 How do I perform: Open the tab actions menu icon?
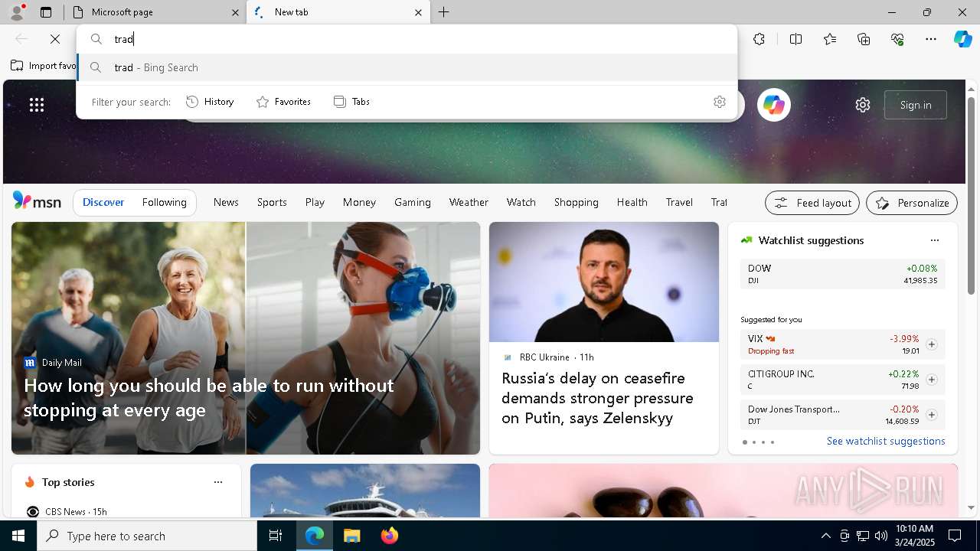point(46,12)
